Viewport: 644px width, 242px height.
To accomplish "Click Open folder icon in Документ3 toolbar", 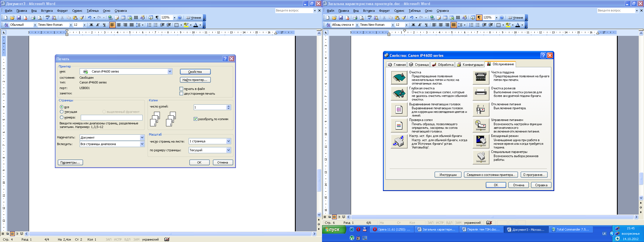I will (12, 18).
